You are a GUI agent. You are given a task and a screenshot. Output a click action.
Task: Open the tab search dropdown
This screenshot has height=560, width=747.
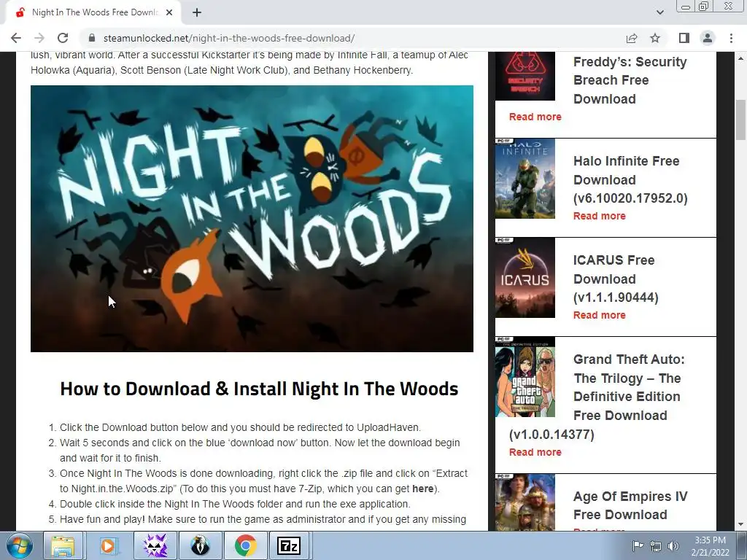(x=659, y=12)
